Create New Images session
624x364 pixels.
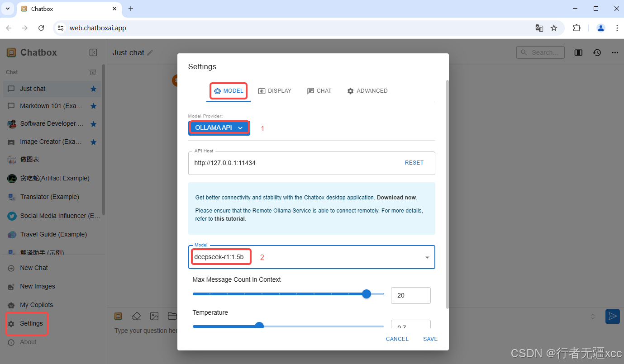point(52,286)
